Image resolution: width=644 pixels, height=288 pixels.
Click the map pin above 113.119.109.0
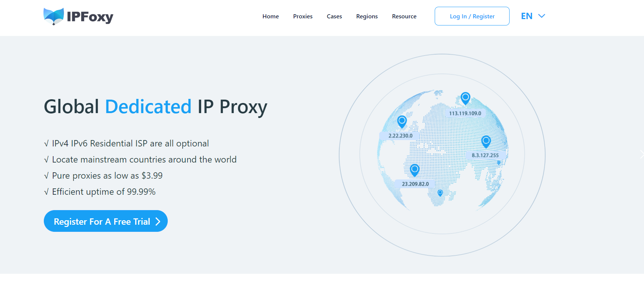click(465, 98)
